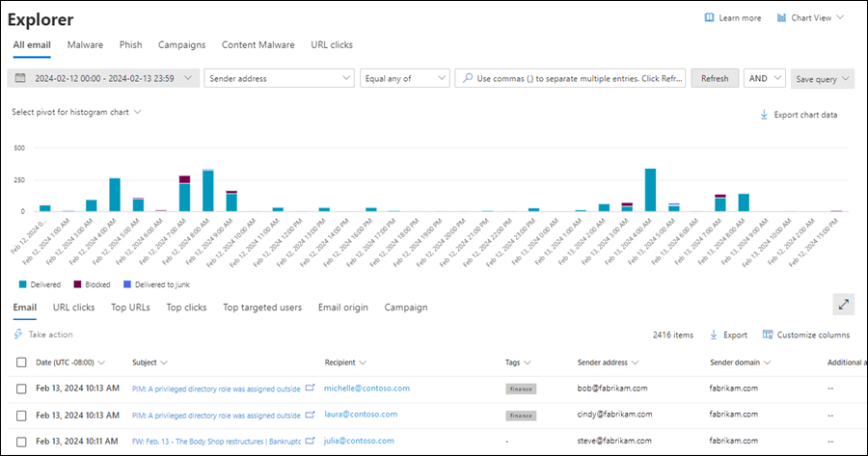Image resolution: width=868 pixels, height=456 pixels.
Task: Click the filter values search field
Action: (570, 78)
